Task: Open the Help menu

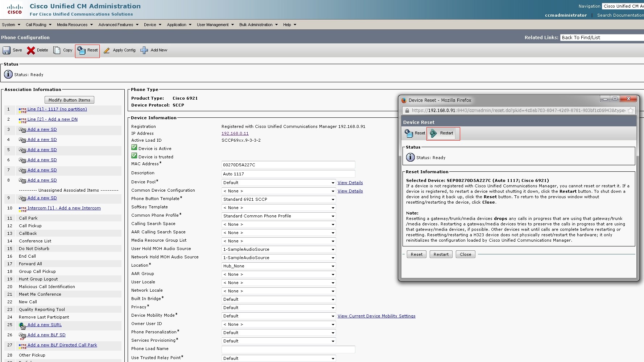Action: [290, 25]
